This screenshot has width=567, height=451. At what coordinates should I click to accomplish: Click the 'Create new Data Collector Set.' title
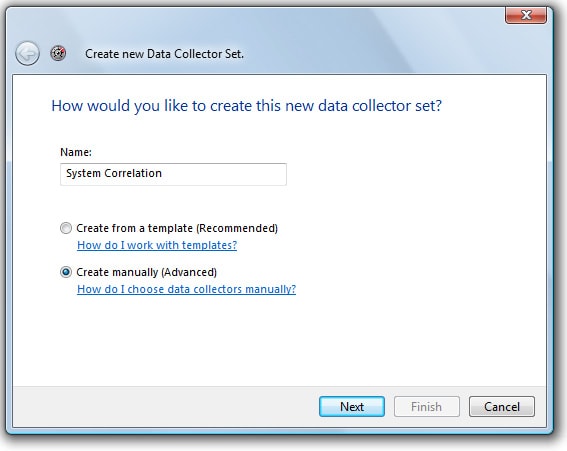coord(165,54)
